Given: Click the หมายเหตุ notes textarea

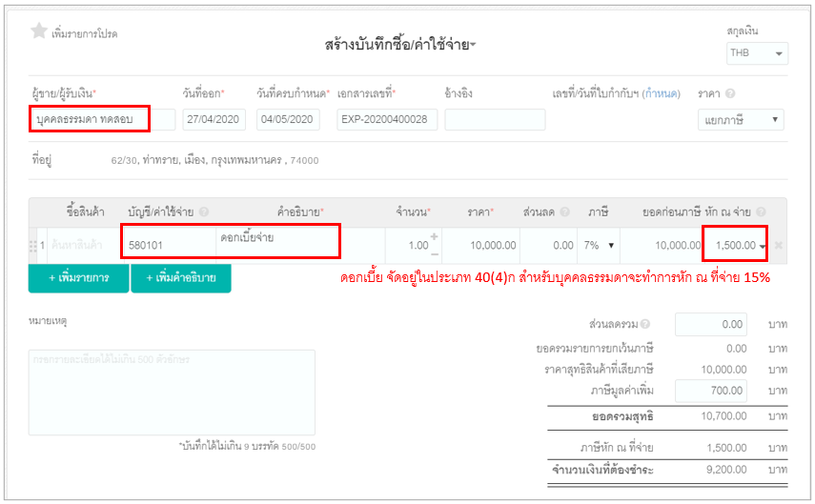Looking at the screenshot, I should (172, 393).
